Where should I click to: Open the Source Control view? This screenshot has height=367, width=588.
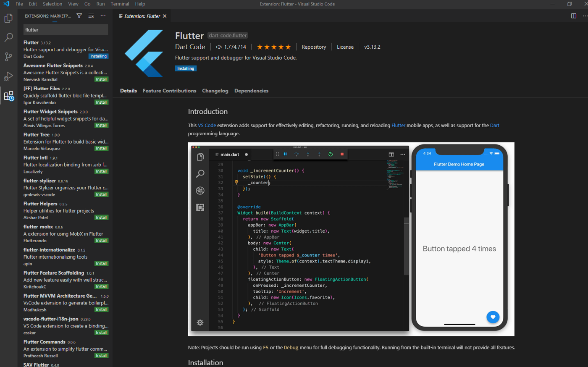(8, 57)
